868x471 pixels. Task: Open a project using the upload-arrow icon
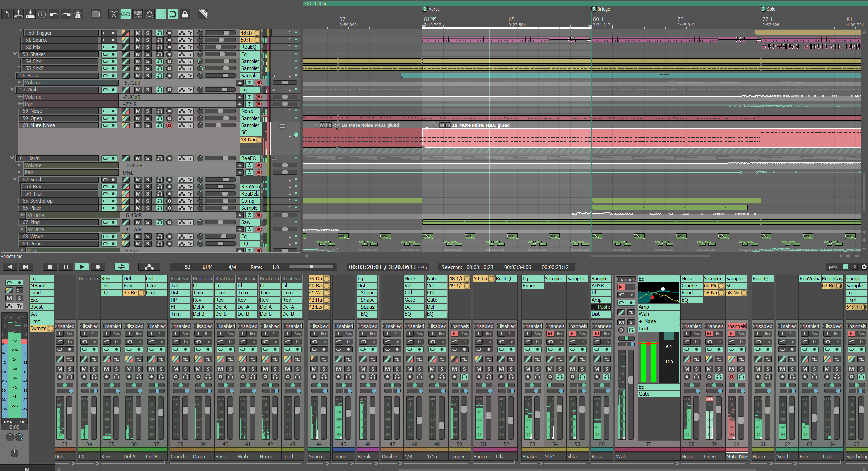point(18,14)
